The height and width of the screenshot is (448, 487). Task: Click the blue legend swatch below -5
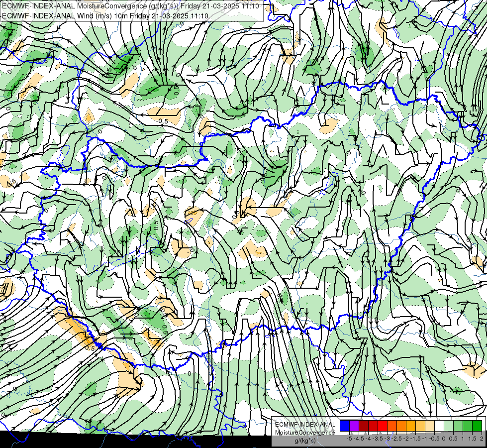click(345, 426)
